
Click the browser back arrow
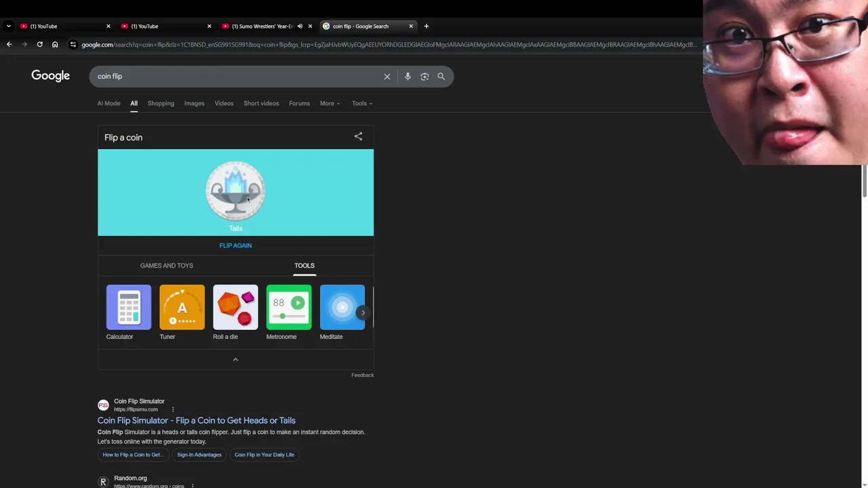pos(9,45)
